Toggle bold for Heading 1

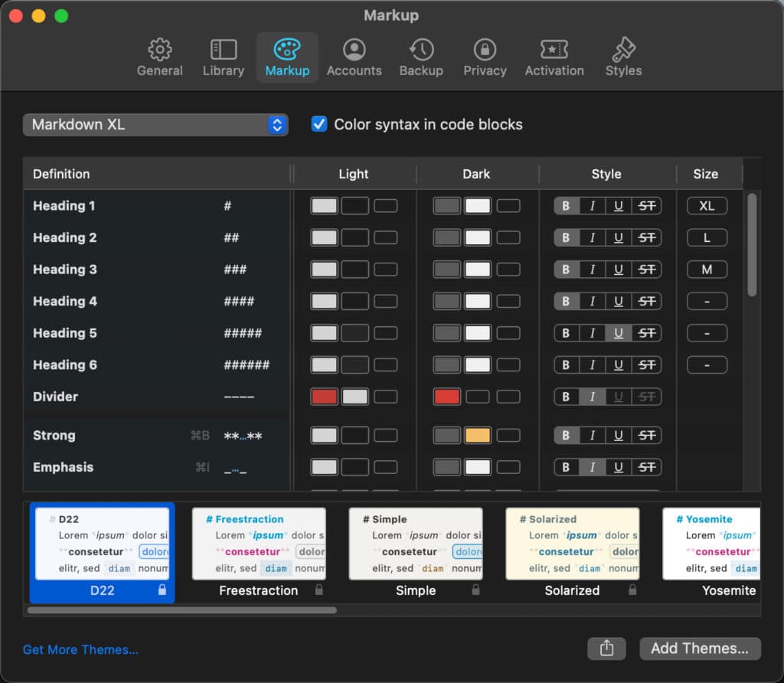click(566, 205)
